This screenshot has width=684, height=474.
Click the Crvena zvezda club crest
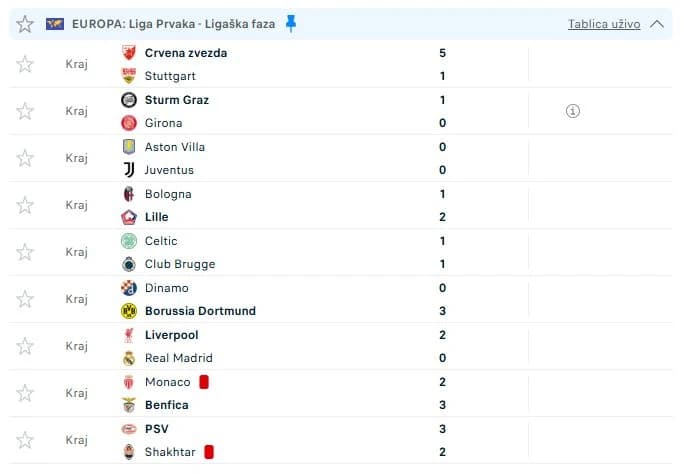tap(129, 53)
